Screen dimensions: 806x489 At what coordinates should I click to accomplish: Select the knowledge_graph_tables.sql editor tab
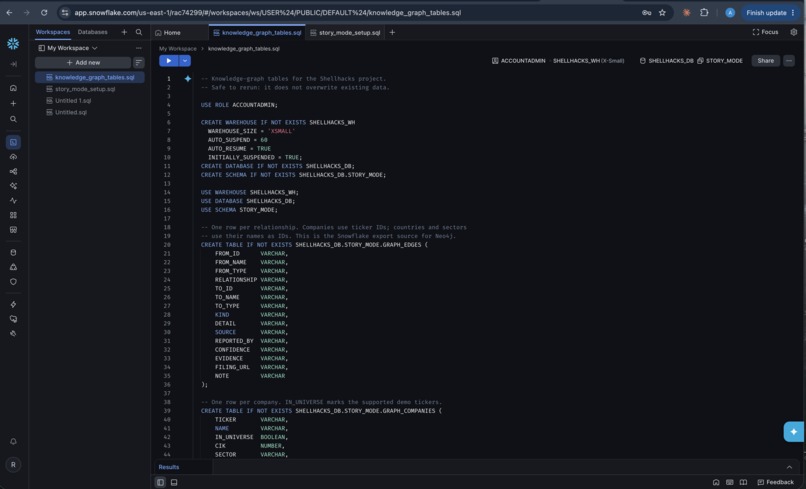(257, 32)
